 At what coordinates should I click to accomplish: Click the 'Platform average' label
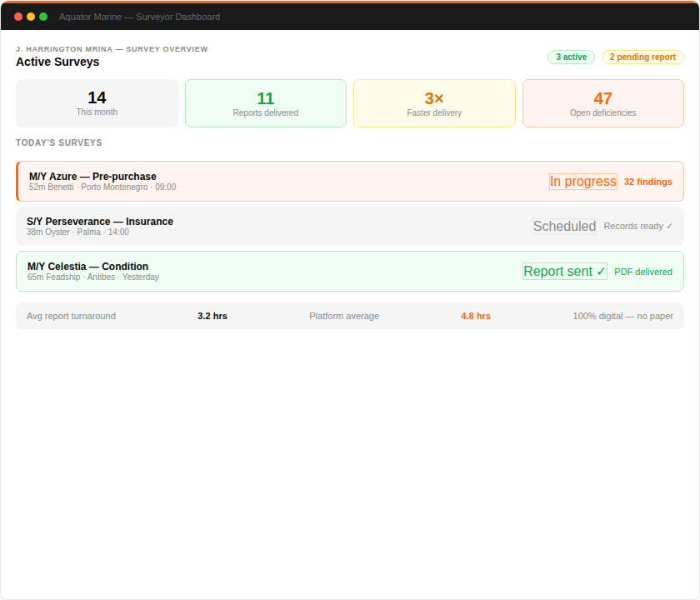tap(344, 316)
